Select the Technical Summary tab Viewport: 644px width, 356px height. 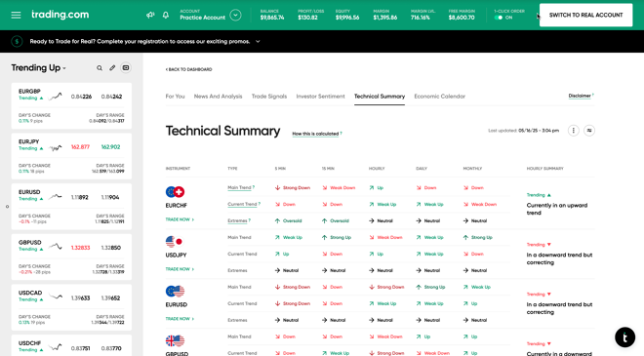point(380,97)
